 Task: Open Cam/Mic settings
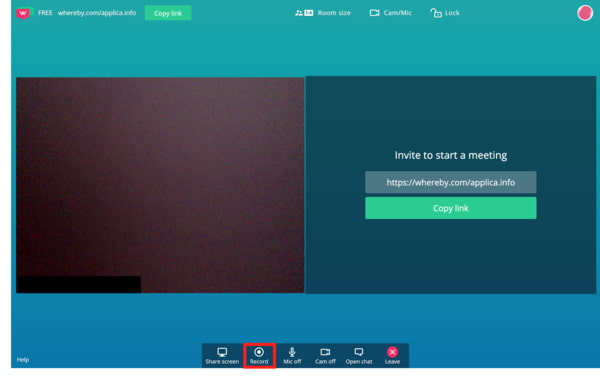[x=391, y=13]
